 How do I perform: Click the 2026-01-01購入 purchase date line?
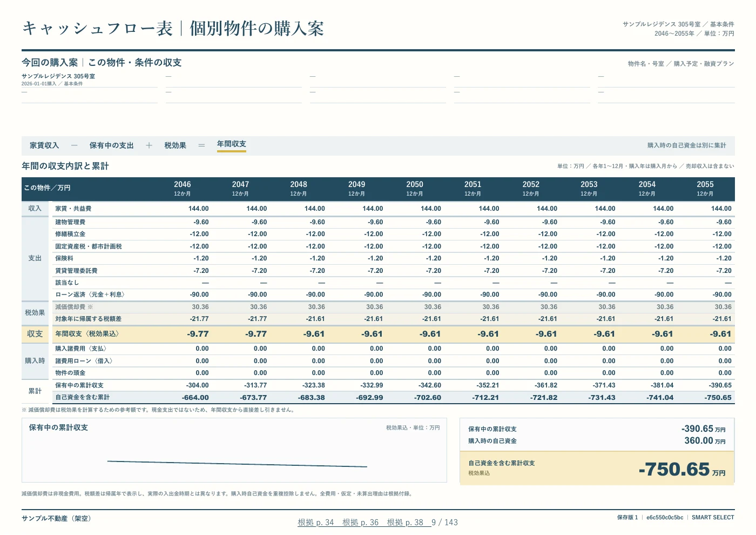coord(52,84)
